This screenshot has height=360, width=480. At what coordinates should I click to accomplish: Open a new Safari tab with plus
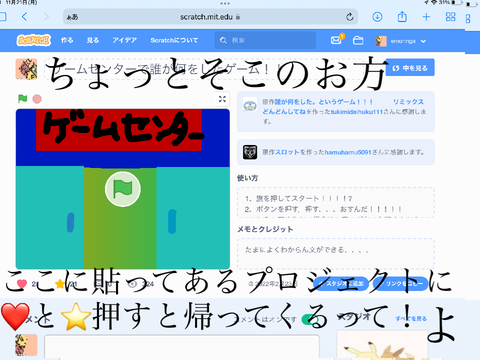(426, 17)
